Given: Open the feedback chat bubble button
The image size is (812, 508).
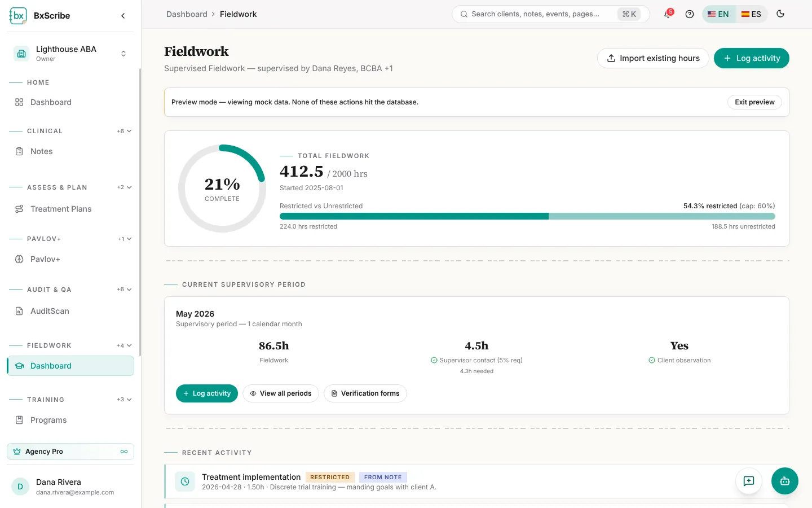Looking at the screenshot, I should (x=749, y=481).
